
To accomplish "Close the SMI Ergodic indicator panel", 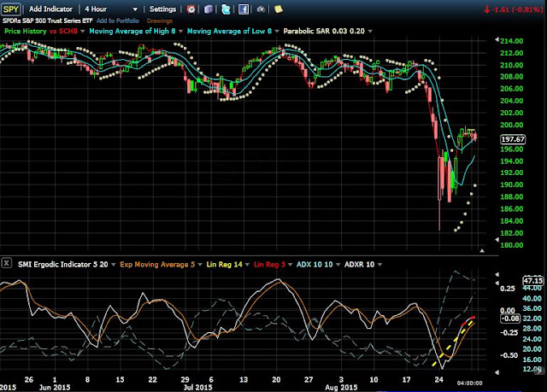I will [7, 263].
